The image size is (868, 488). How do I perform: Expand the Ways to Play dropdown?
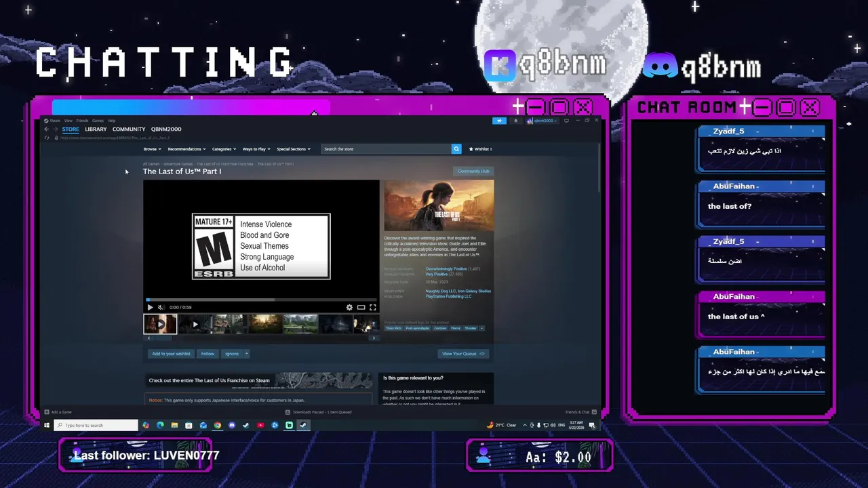coord(256,148)
